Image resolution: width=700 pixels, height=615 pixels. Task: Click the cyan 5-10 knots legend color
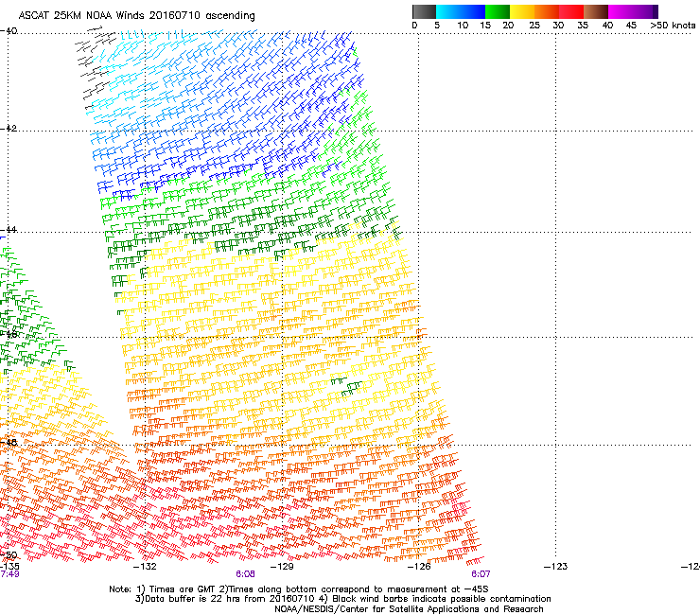tap(448, 11)
